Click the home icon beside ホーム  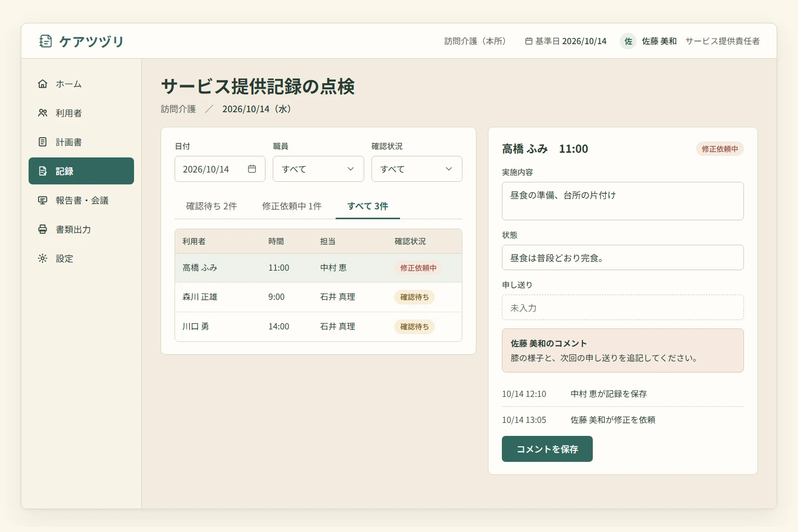coord(43,84)
